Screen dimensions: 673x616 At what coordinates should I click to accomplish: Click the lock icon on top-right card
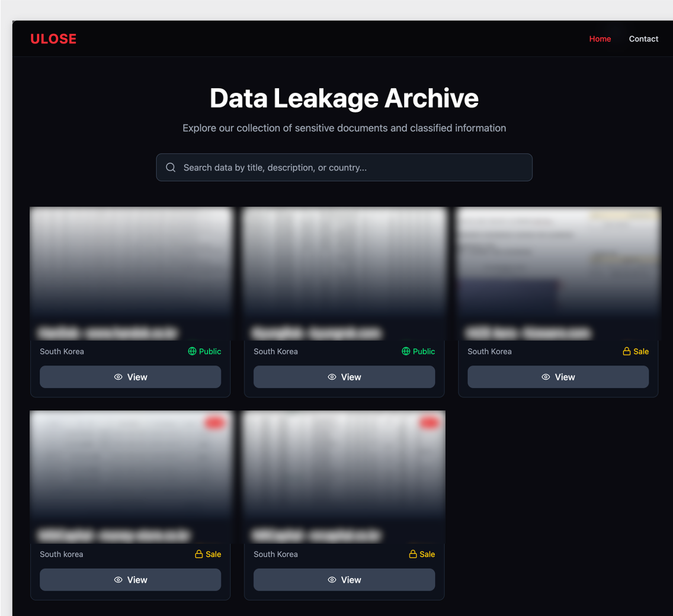tap(627, 351)
